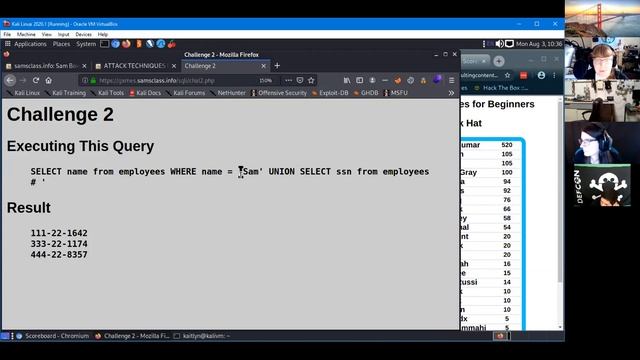Click the volume speaker icon

pos(500,44)
